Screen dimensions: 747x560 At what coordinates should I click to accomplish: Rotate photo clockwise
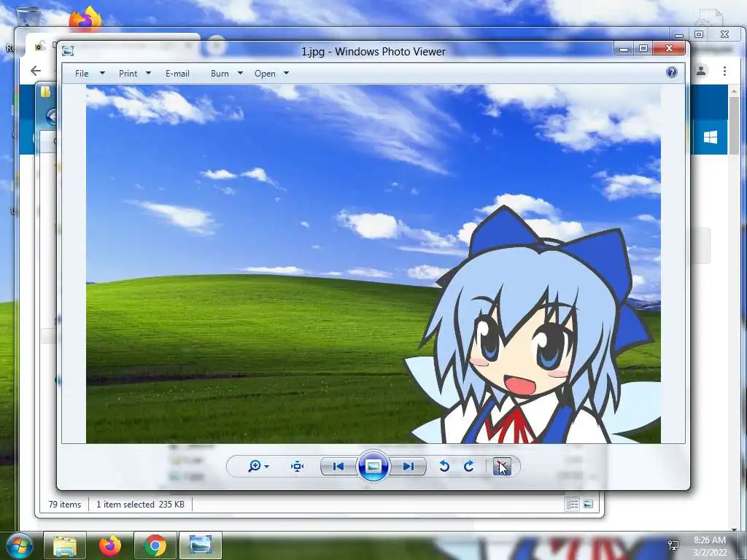pyautogui.click(x=469, y=466)
